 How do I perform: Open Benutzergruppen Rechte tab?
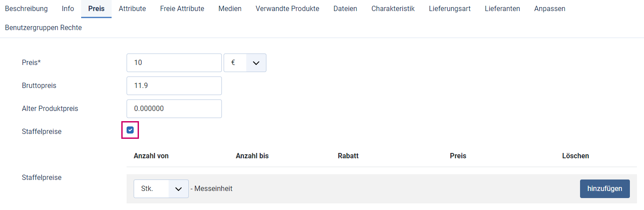(x=43, y=28)
